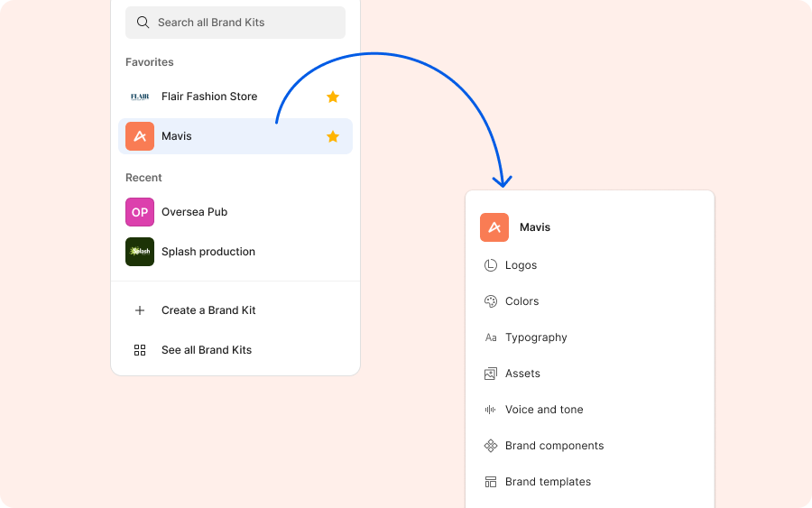This screenshot has height=508, width=812.
Task: Open the Flair Fashion Store logo thumbnail
Action: click(x=140, y=97)
